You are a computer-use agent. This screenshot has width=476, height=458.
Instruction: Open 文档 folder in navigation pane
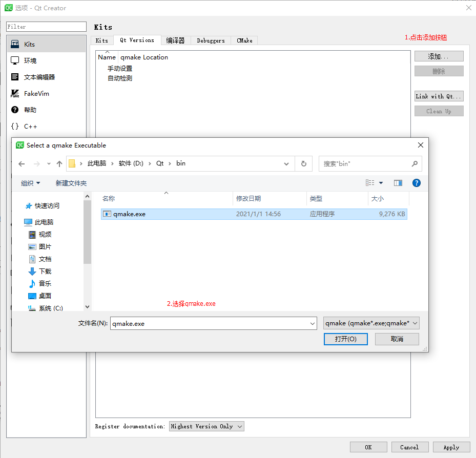click(x=40, y=259)
